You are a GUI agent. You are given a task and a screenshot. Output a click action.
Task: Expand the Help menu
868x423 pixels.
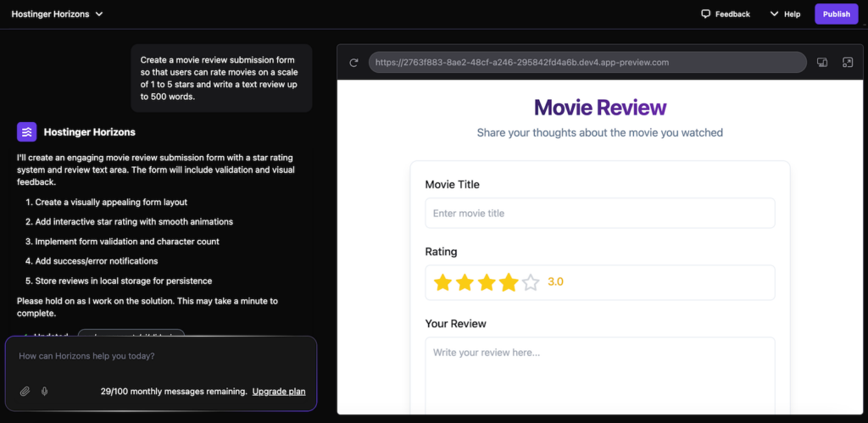point(785,14)
